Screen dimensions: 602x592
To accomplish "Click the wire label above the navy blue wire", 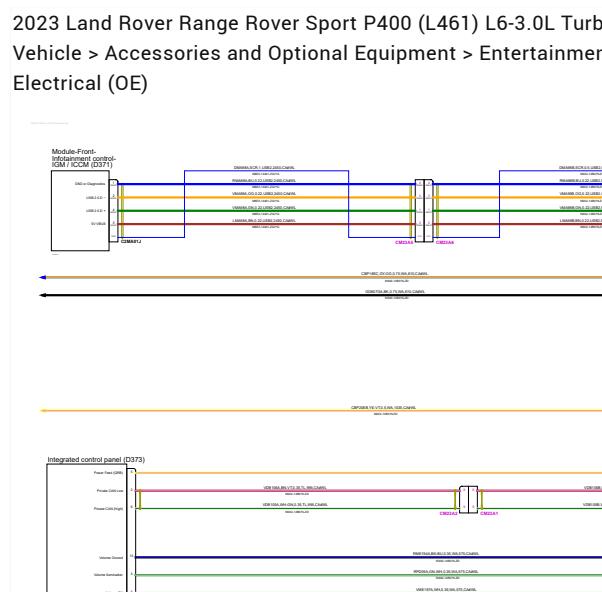I will (445, 554).
